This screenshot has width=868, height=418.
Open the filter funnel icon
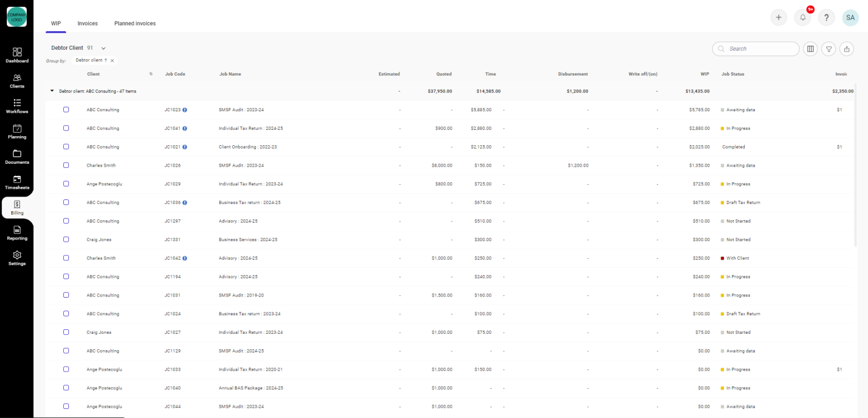pos(828,49)
